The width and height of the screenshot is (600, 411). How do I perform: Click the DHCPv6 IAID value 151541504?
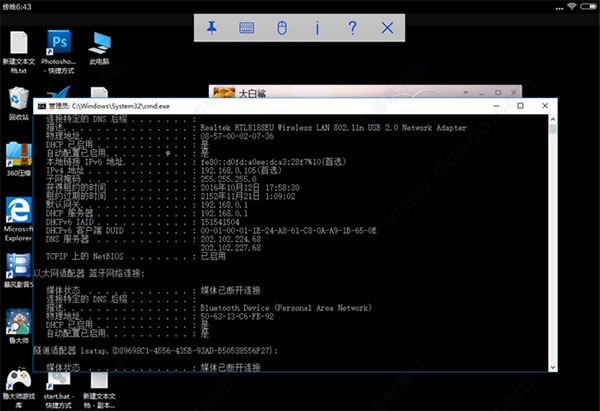[x=220, y=222]
